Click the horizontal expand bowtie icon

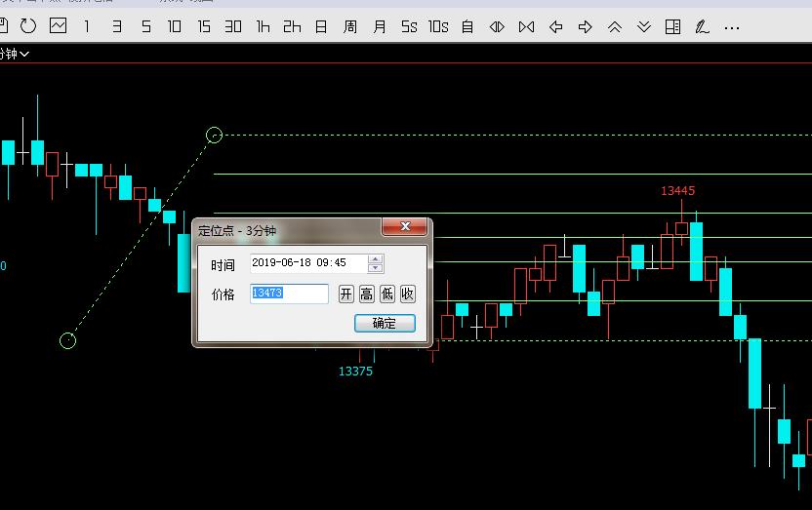(x=526, y=26)
